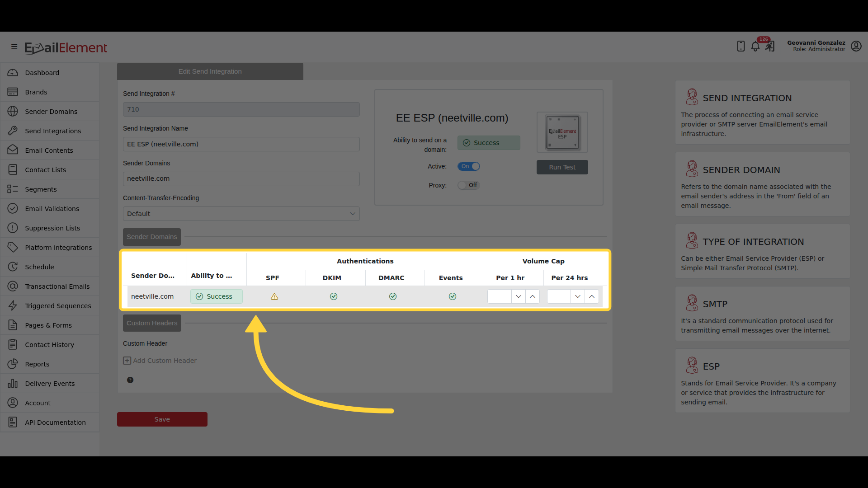Select the Edit Send Integration tab
This screenshot has height=488, width=868.
(210, 71)
